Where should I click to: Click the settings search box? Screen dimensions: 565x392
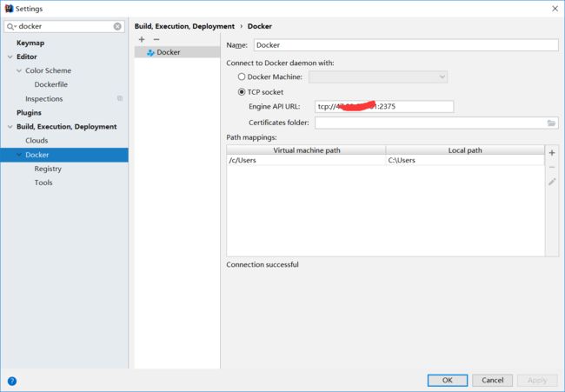coord(64,26)
